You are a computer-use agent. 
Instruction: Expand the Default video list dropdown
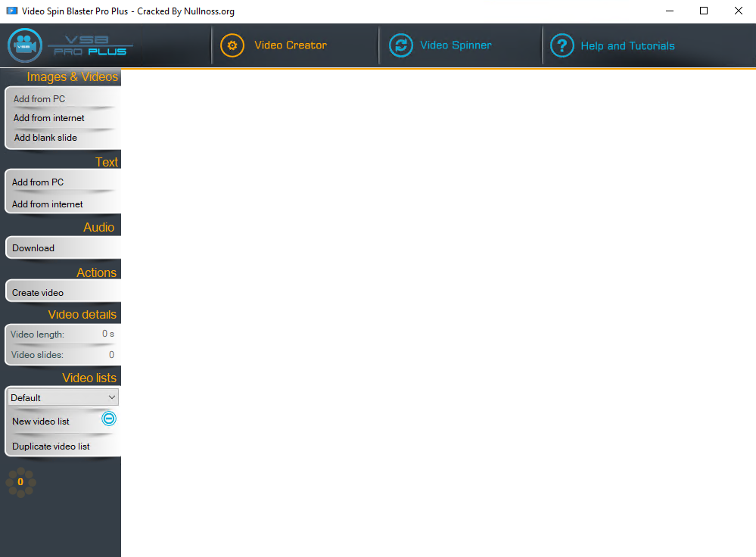click(x=63, y=397)
